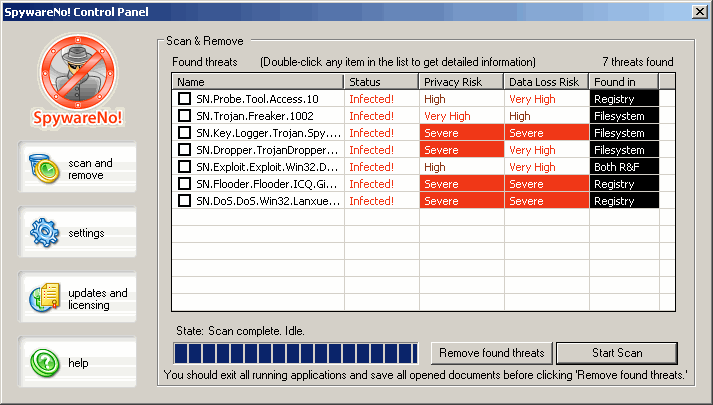This screenshot has height=405, width=713.
Task: Click Severe privacy risk cell of SN.Key.Logger row
Action: coord(462,133)
